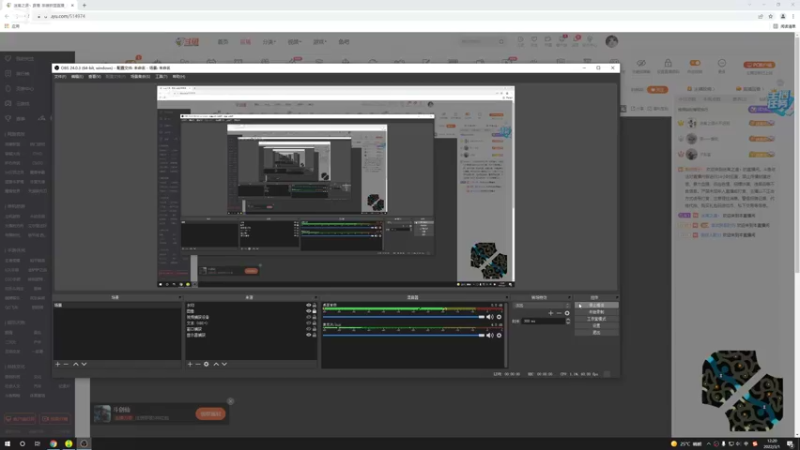
Task: Remove selected source with minus icon
Action: point(198,364)
